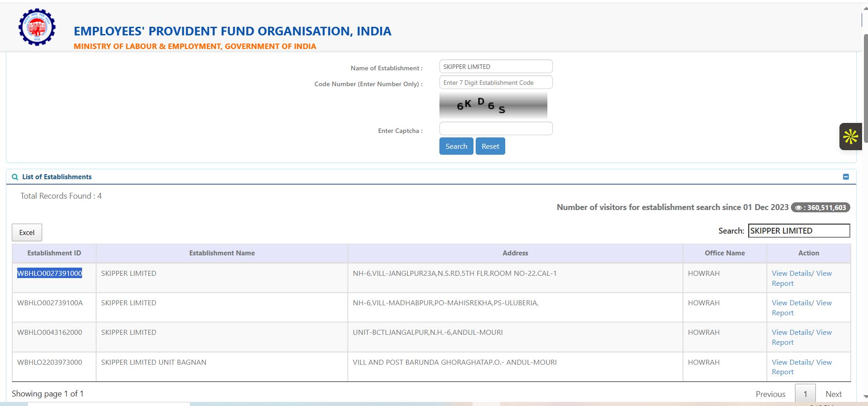Click the magnifier icon beside List of Establishments

point(15,177)
